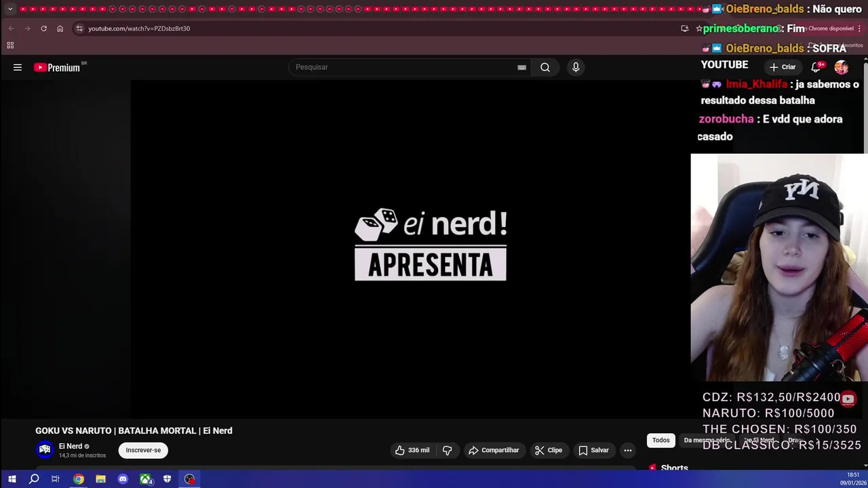Screen dimensions: 868x488
Task: Open the Windows Start menu
Action: (12, 479)
